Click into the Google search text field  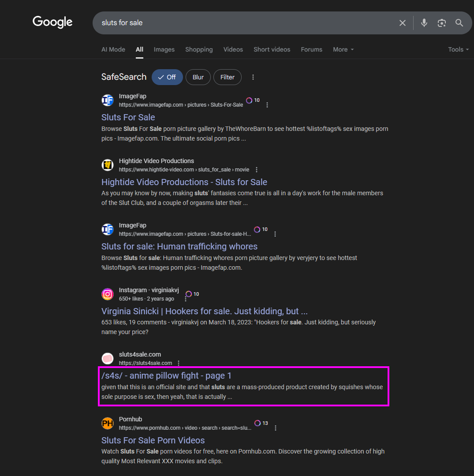coord(243,23)
